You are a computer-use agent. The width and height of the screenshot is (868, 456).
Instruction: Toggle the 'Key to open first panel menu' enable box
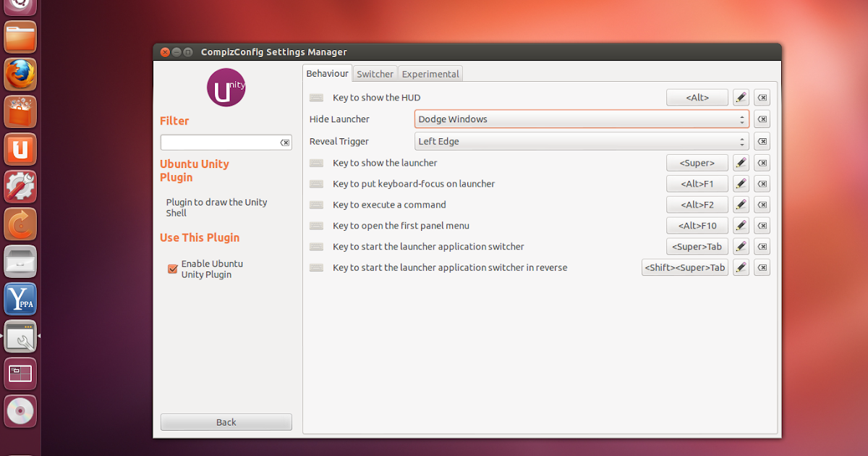point(316,225)
